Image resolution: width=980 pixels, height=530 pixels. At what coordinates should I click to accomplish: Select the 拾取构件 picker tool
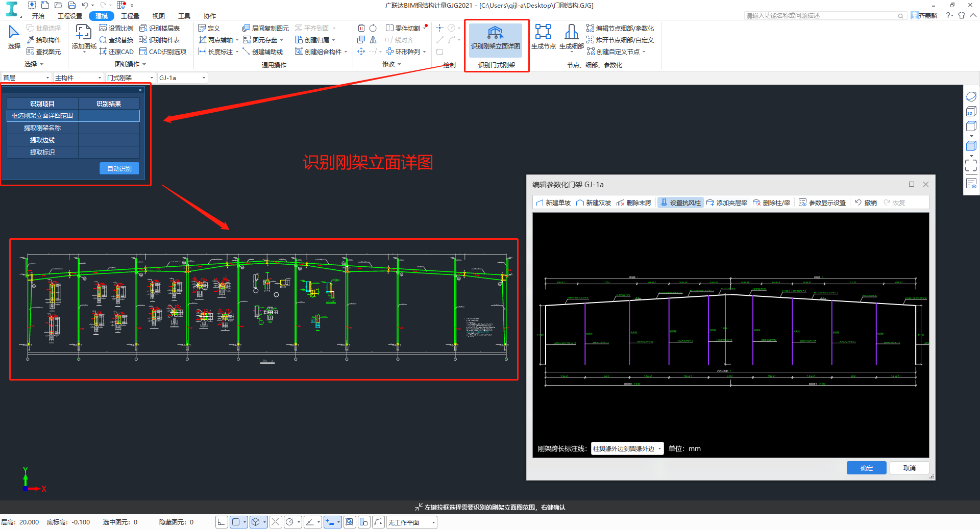click(44, 40)
